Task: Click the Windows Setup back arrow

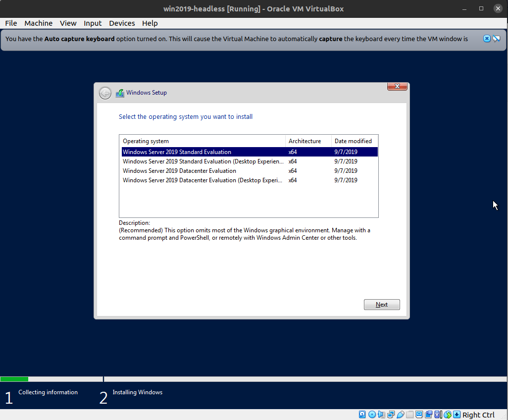Action: [x=105, y=93]
